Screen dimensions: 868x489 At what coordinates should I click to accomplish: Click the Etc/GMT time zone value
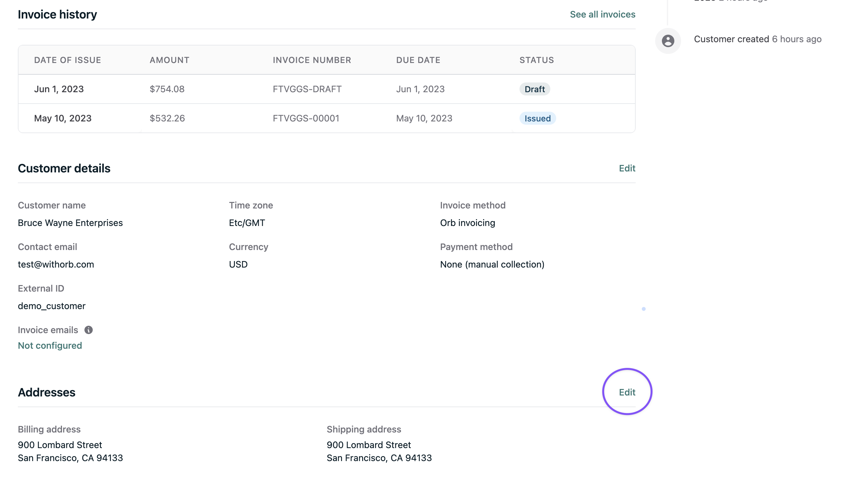pyautogui.click(x=247, y=223)
